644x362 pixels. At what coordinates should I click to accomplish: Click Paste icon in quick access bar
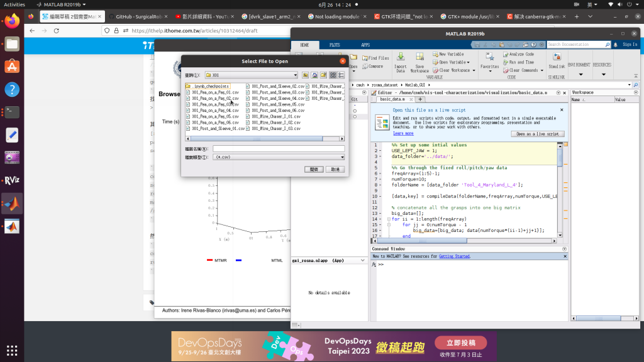(x=501, y=45)
